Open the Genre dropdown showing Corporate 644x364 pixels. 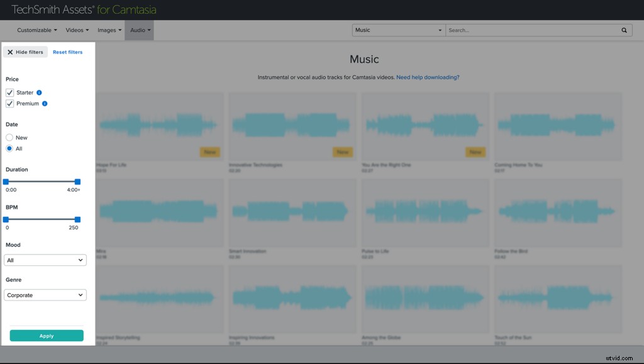coord(45,294)
